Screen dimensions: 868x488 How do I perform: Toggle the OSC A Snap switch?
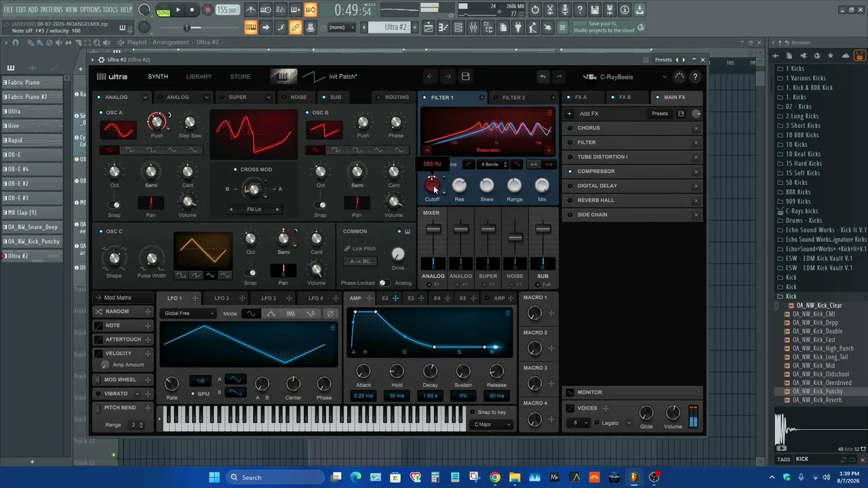coord(115,205)
